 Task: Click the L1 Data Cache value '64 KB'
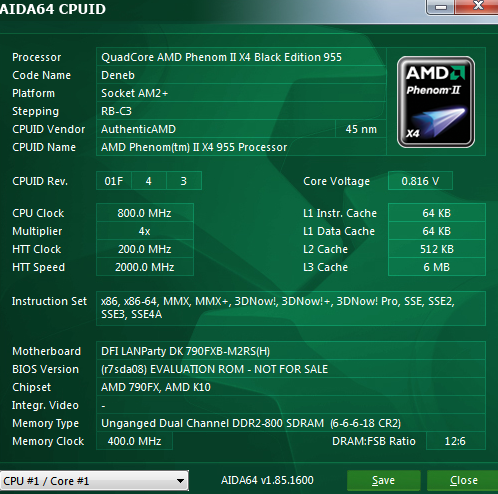coord(437,231)
